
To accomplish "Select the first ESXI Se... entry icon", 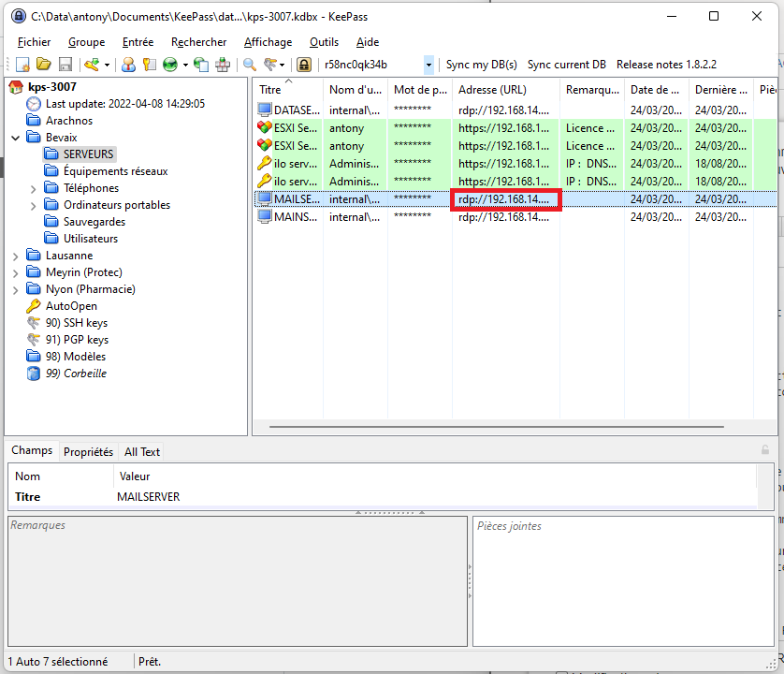I will click(265, 127).
